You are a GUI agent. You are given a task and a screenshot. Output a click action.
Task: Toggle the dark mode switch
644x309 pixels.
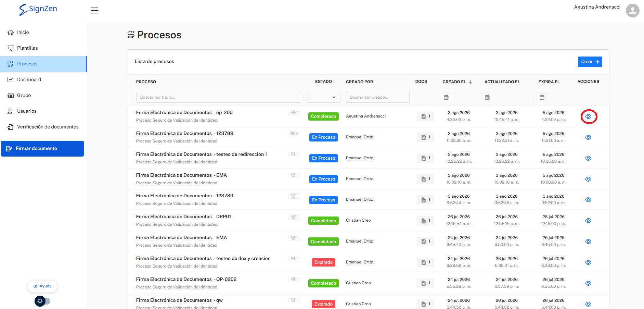(x=42, y=301)
